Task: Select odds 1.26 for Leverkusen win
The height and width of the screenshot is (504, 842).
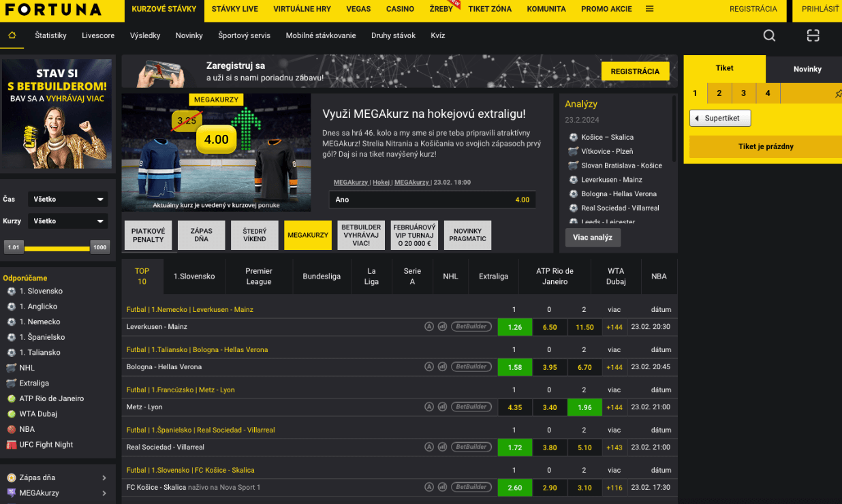Action: (x=515, y=327)
